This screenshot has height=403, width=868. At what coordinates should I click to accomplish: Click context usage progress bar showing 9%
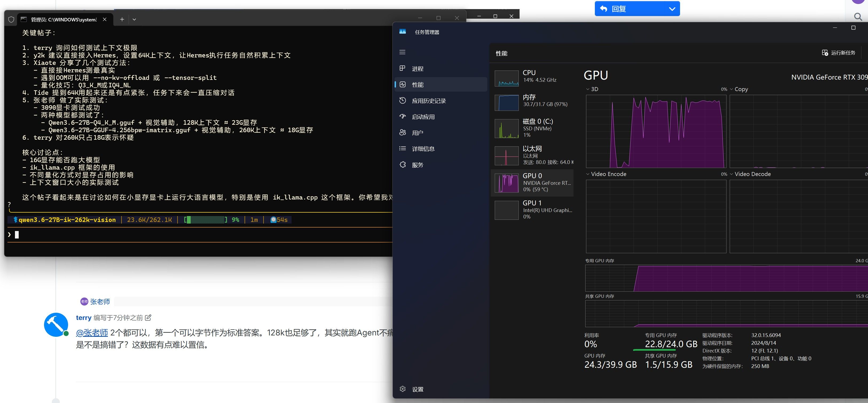point(206,220)
